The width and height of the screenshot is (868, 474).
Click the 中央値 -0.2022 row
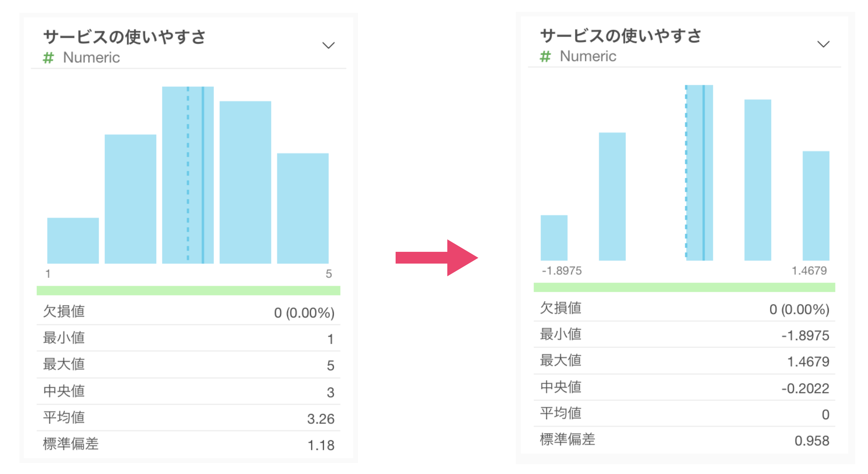coord(684,387)
